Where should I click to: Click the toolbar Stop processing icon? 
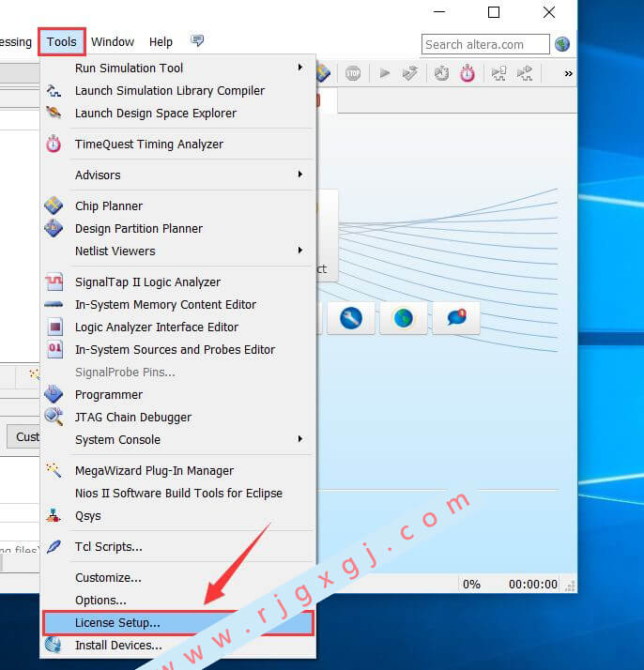point(353,73)
